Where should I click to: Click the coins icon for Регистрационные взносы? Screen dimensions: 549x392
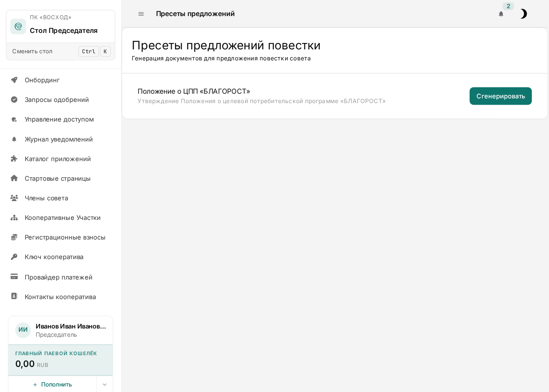tap(14, 237)
